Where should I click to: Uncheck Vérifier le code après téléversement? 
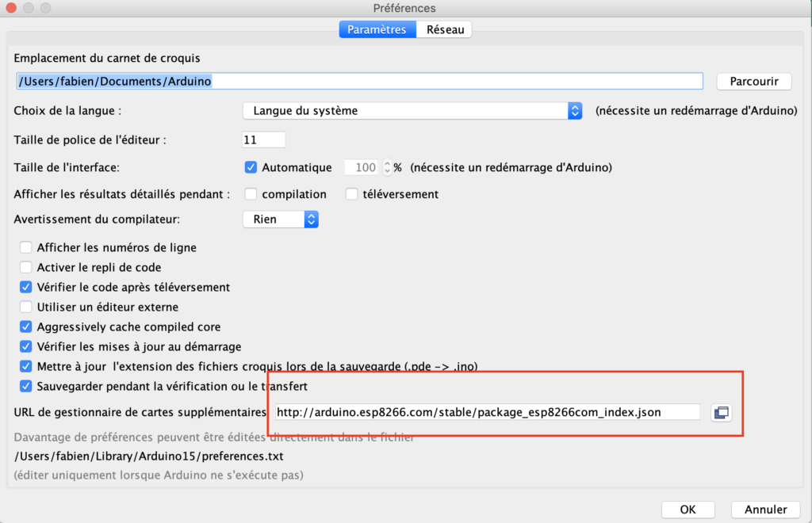[26, 287]
